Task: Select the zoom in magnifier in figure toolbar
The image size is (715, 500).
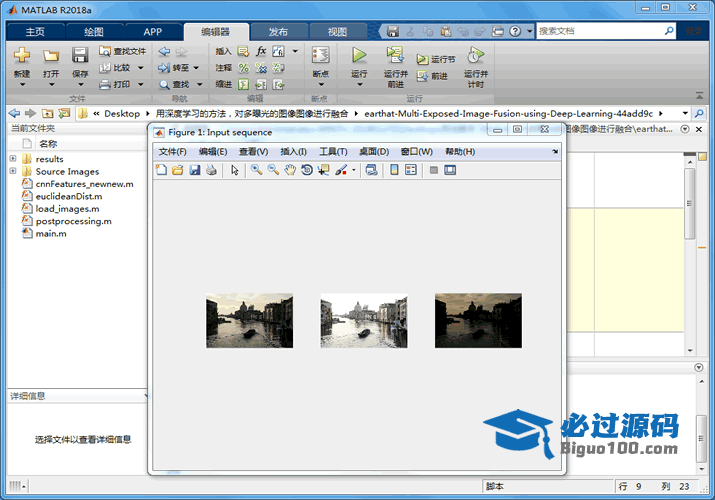Action: point(257,170)
